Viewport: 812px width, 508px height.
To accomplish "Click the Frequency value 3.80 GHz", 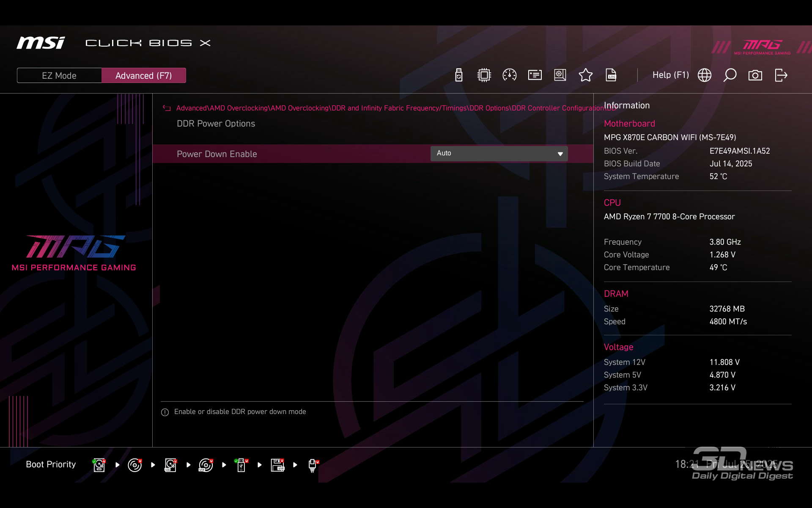I will [x=725, y=242].
